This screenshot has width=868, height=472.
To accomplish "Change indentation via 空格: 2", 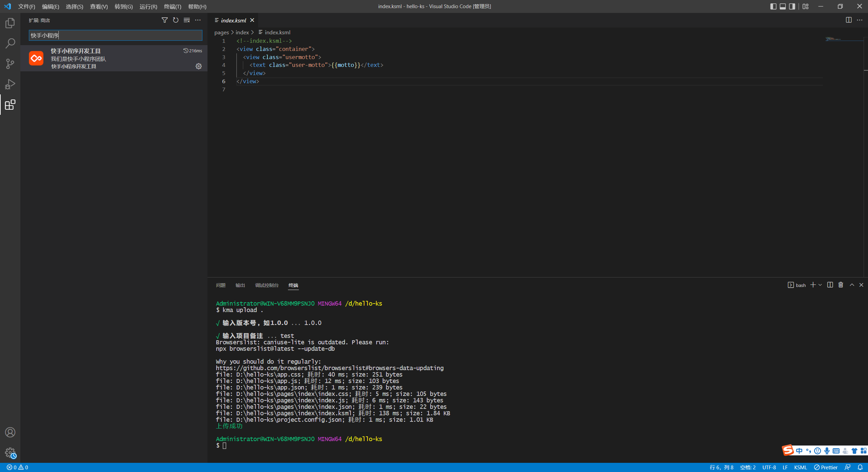I will click(x=748, y=468).
